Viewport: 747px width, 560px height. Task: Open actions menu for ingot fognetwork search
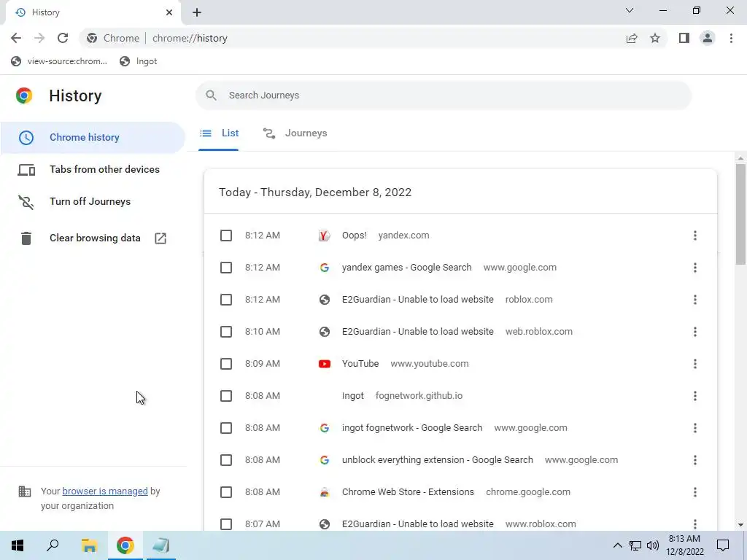point(694,427)
